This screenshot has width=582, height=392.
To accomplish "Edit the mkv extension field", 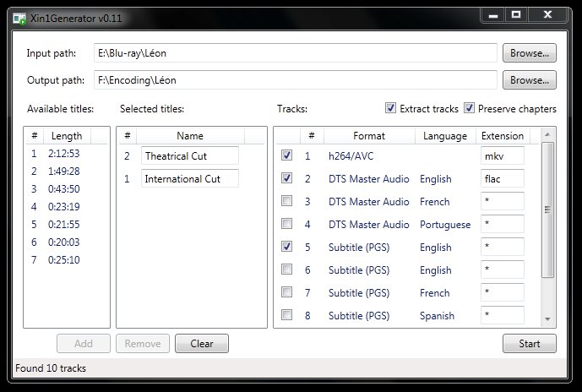I will (x=503, y=155).
